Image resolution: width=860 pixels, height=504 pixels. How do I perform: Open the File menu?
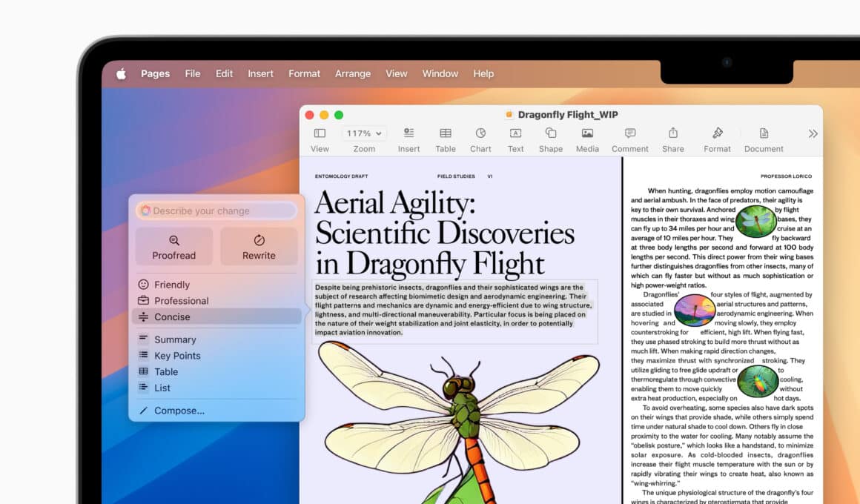coord(193,73)
